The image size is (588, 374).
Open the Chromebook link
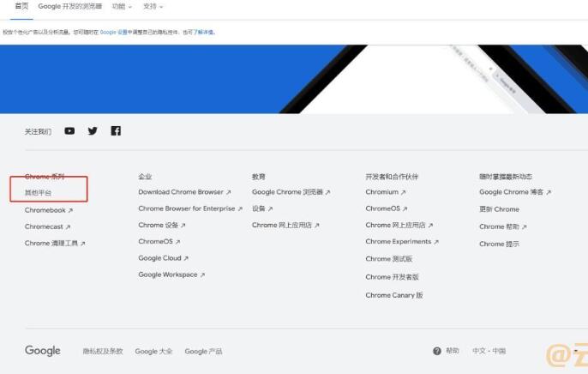tap(49, 210)
